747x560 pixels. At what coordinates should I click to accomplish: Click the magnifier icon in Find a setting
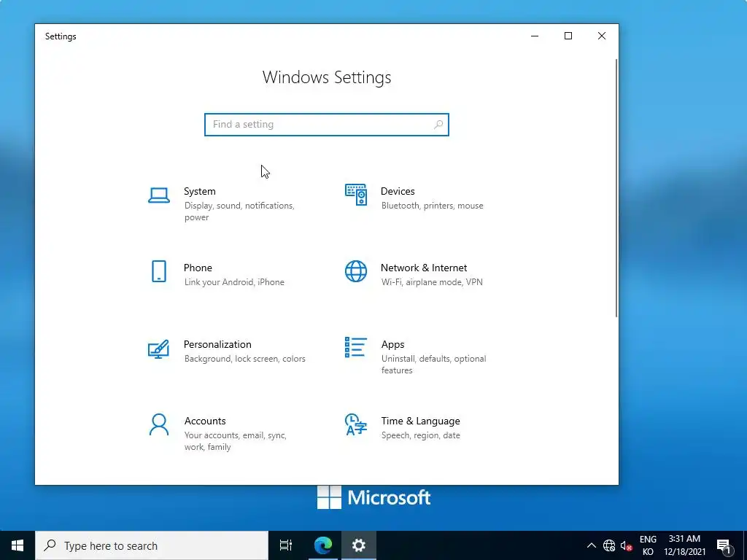tap(438, 125)
